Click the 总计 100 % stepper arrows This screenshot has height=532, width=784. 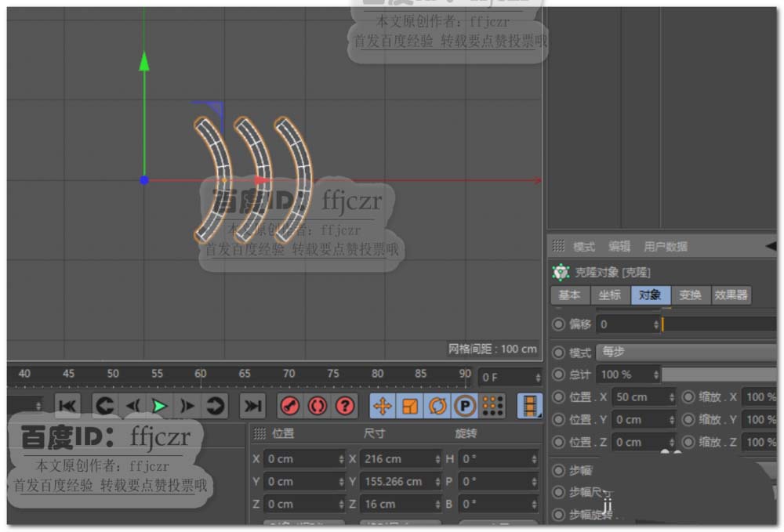coord(656,375)
